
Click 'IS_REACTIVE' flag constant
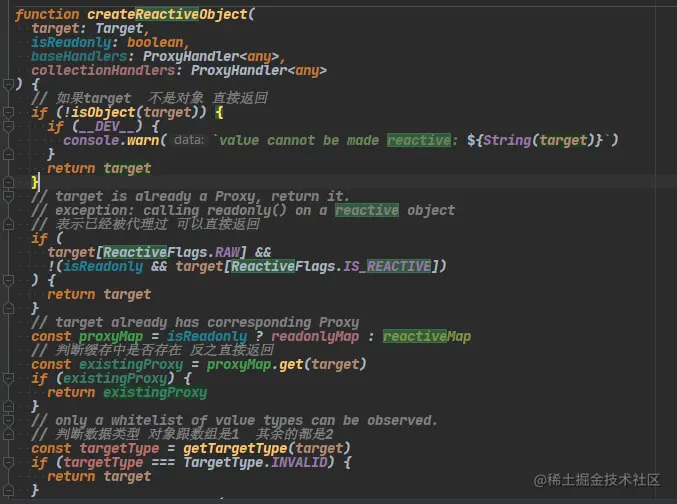pyautogui.click(x=387, y=266)
